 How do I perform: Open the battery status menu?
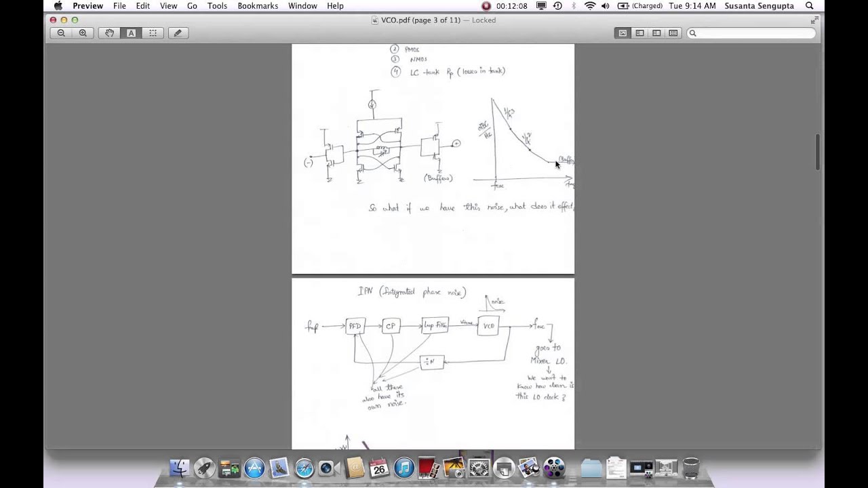pyautogui.click(x=639, y=6)
